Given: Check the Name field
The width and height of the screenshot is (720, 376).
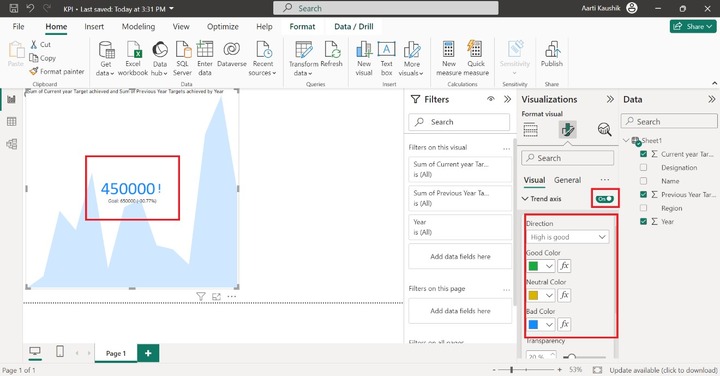Looking at the screenshot, I should [643, 181].
